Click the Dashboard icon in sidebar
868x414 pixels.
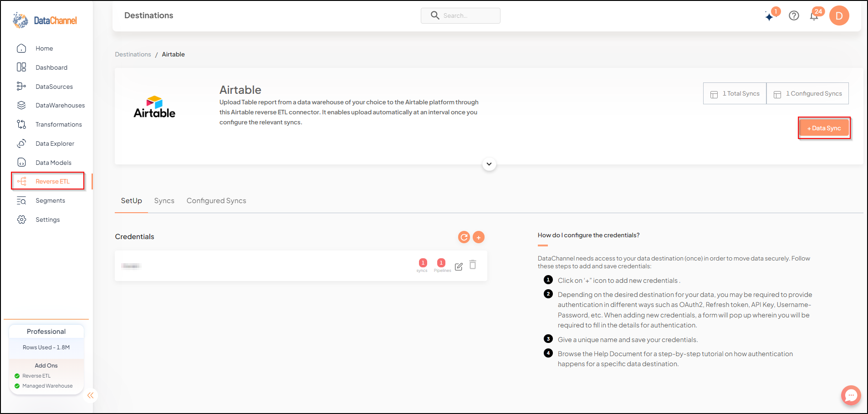pos(21,67)
